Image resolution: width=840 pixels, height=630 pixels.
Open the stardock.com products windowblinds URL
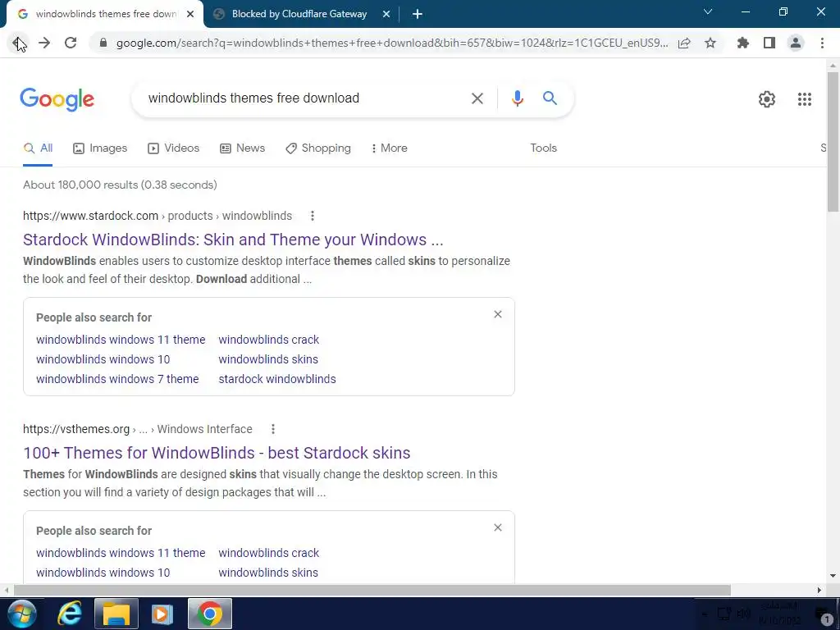[157, 216]
